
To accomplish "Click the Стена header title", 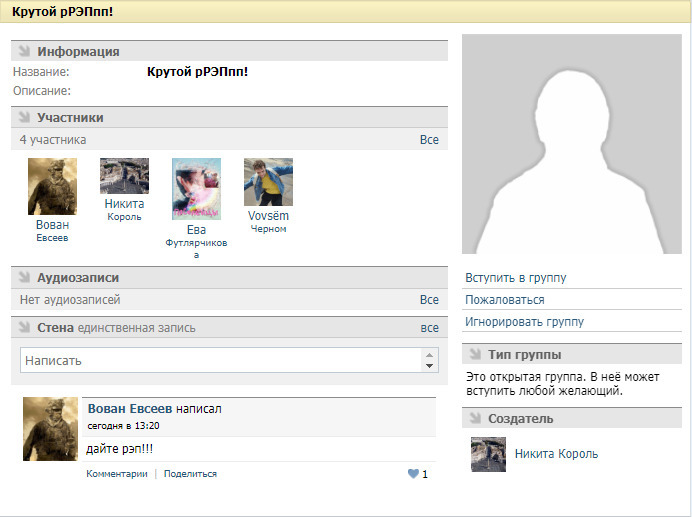I will (x=55, y=328).
